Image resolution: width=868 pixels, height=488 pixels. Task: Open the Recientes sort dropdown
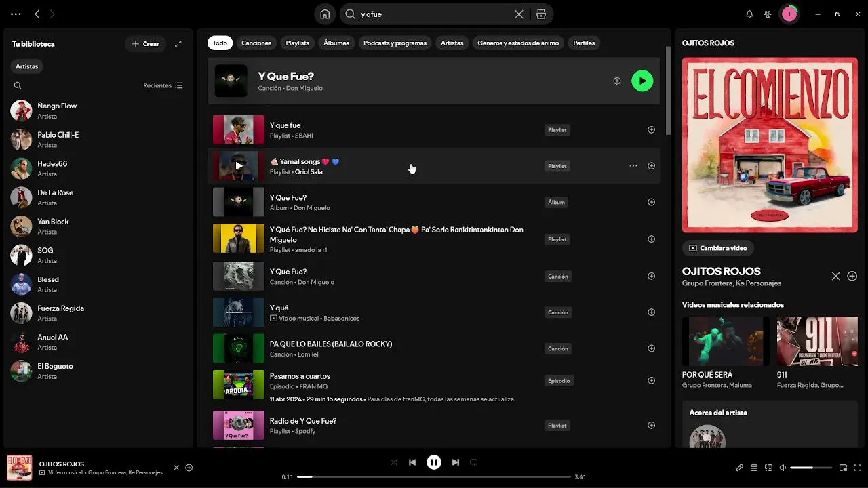pyautogui.click(x=163, y=85)
